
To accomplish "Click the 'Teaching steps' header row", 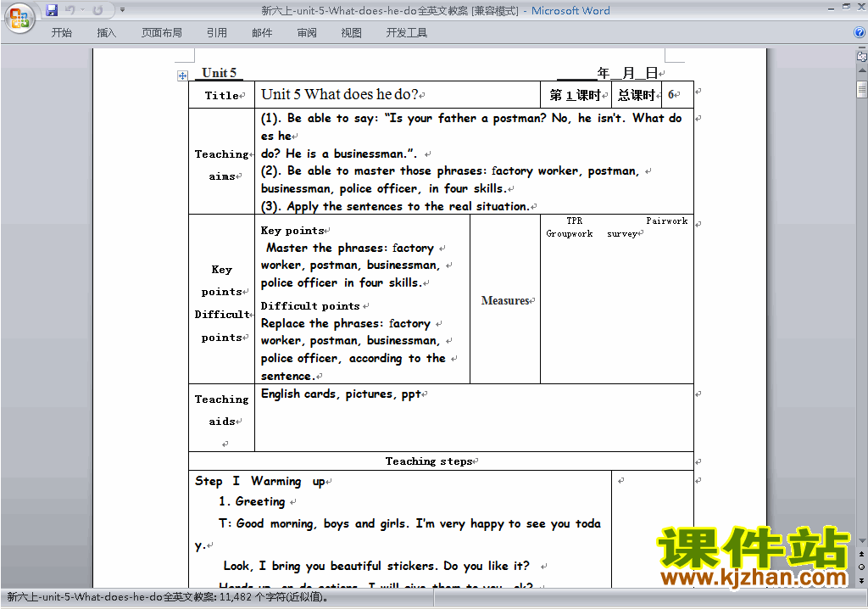I will pos(441,461).
